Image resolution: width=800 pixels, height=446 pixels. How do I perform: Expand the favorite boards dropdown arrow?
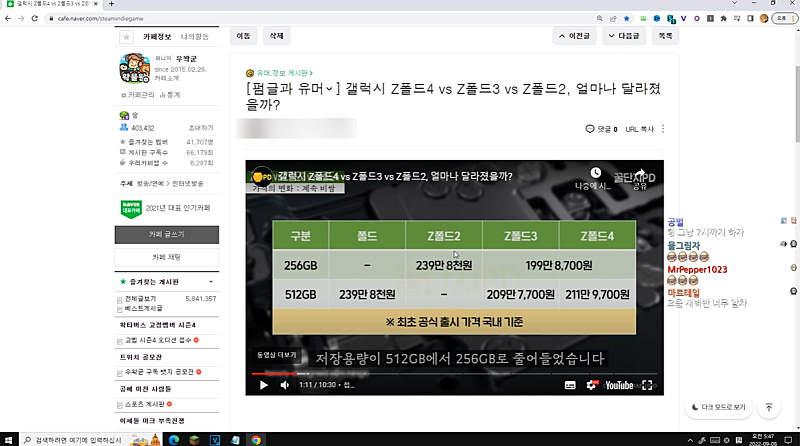tap(211, 282)
